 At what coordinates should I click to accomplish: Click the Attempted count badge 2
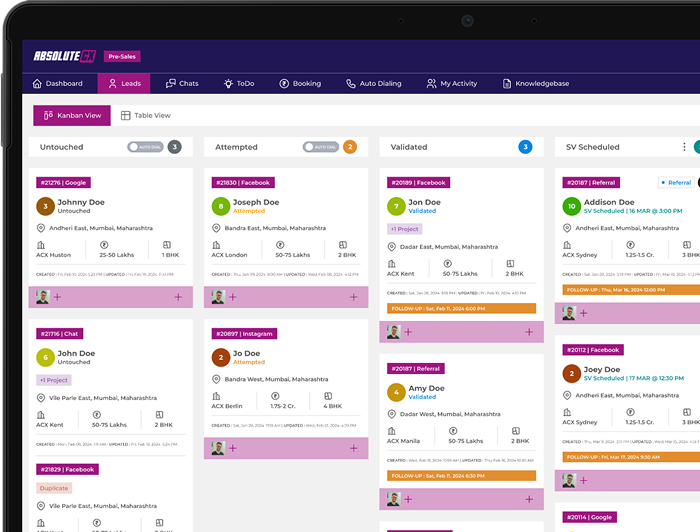pyautogui.click(x=350, y=147)
